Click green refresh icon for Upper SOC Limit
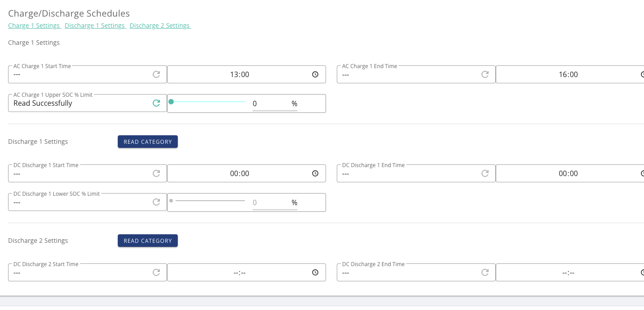This screenshot has height=310, width=644. click(156, 103)
